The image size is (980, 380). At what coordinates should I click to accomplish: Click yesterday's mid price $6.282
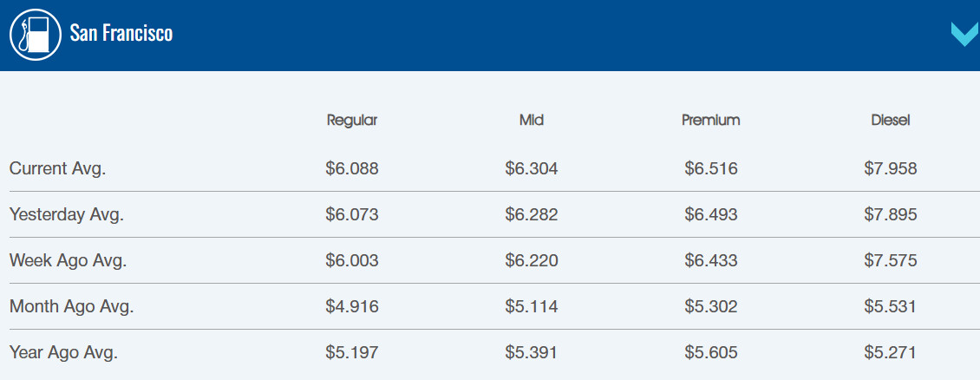pyautogui.click(x=532, y=214)
